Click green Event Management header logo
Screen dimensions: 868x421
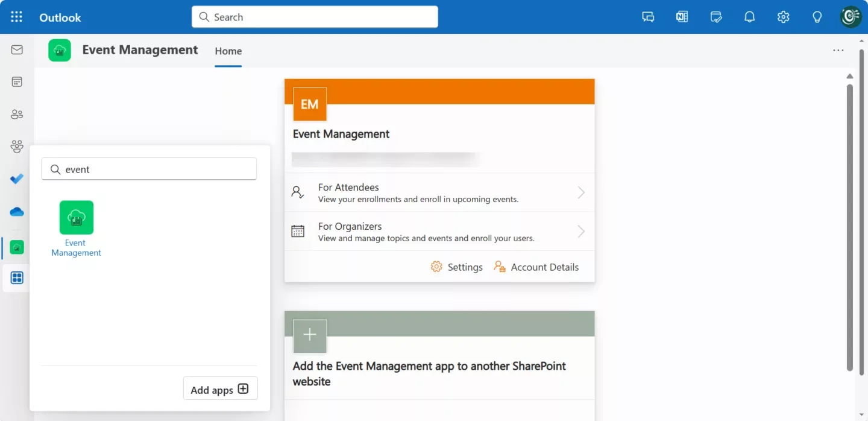click(x=60, y=51)
